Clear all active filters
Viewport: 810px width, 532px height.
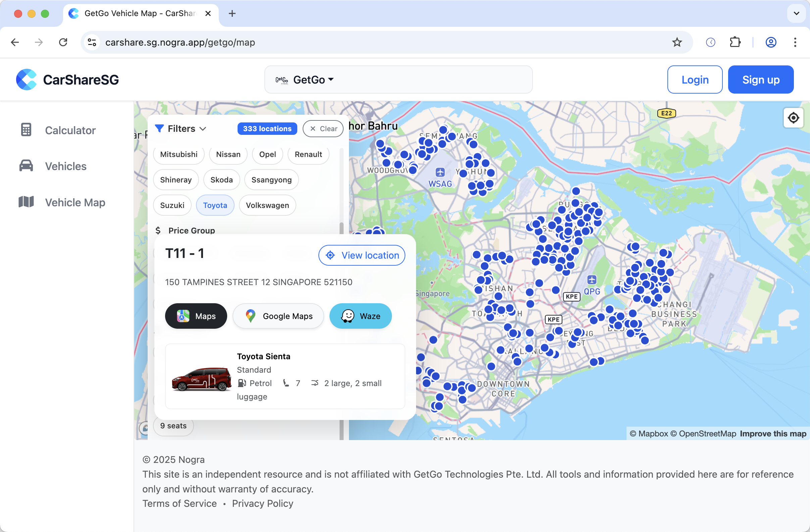[323, 128]
